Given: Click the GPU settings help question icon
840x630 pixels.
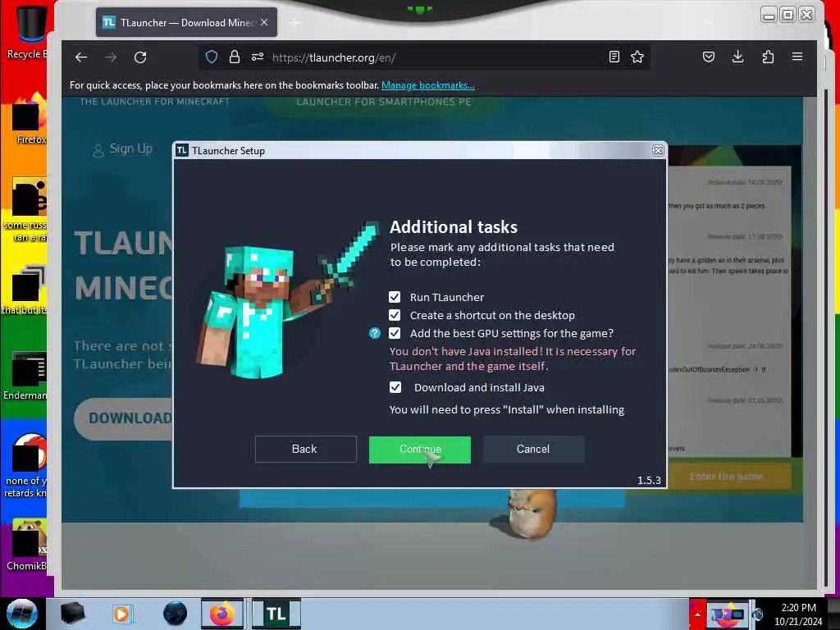Looking at the screenshot, I should (x=374, y=333).
